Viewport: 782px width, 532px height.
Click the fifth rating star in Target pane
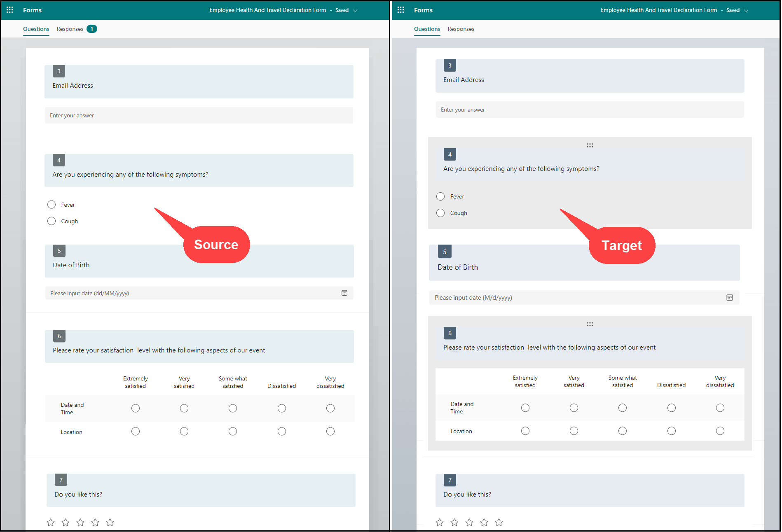tap(499, 522)
